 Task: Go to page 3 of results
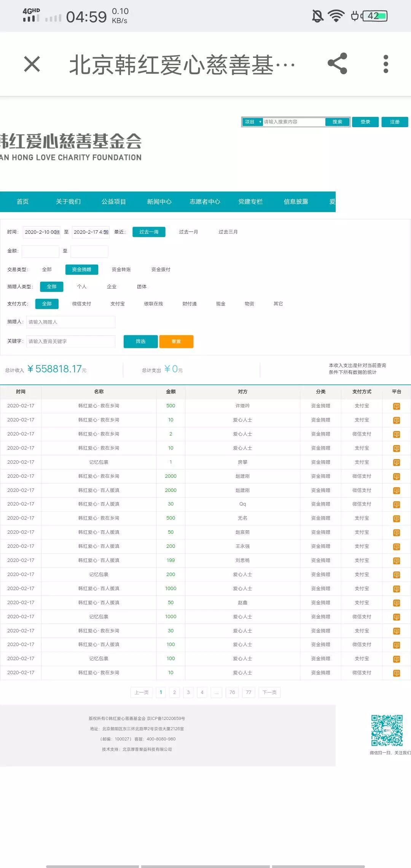[188, 692]
